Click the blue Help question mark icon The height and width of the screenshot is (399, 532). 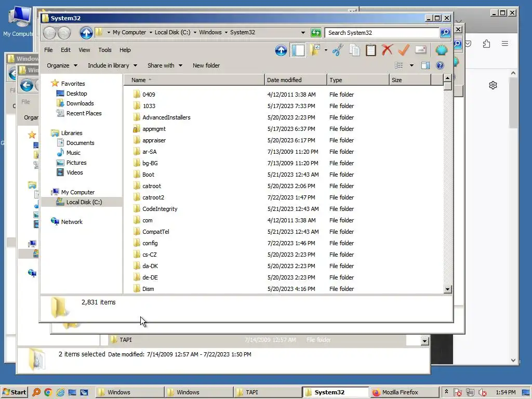440,65
